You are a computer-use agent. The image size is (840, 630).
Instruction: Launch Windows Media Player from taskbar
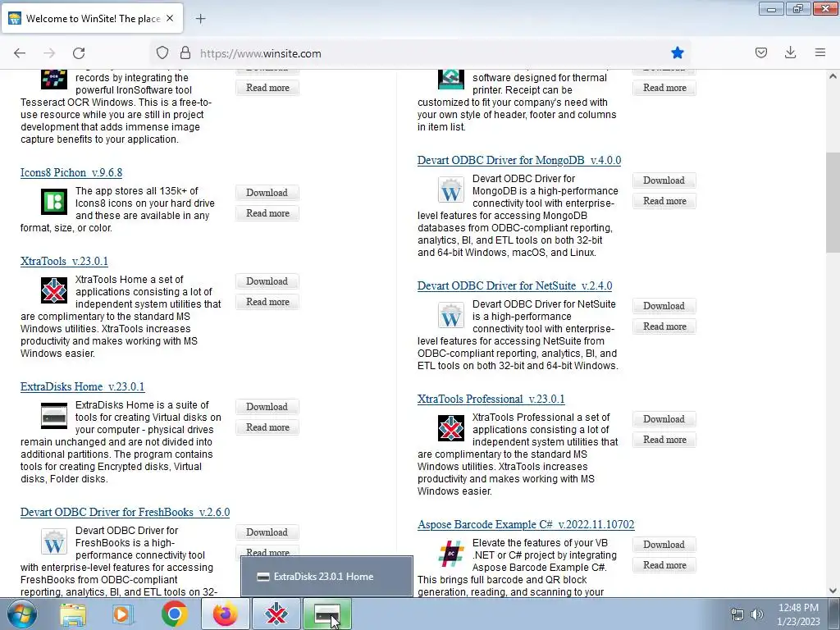[x=122, y=614]
